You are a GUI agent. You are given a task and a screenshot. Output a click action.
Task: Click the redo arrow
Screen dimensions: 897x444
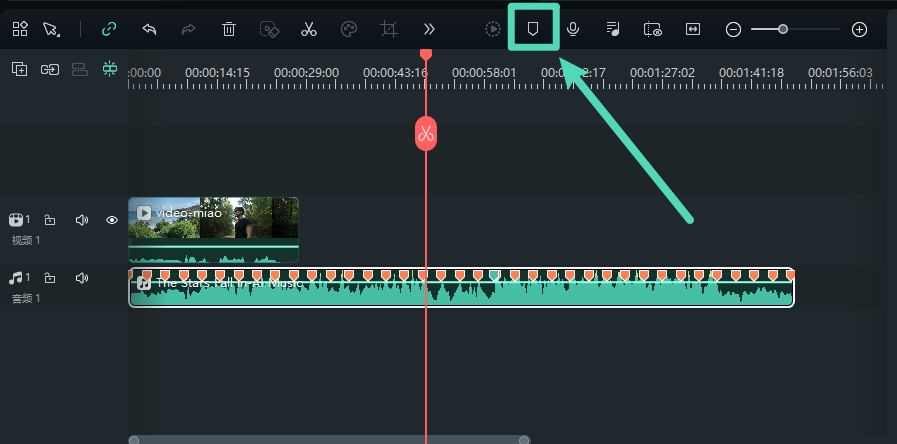point(189,29)
